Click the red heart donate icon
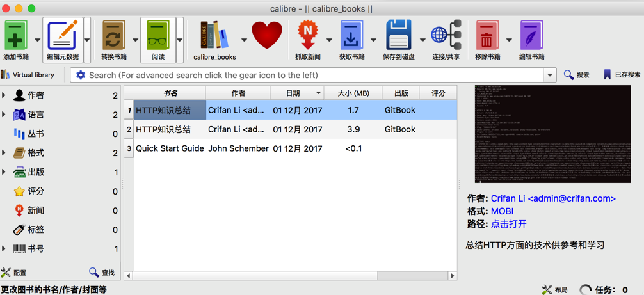Viewport: 644px width, 295px height. pos(267,35)
